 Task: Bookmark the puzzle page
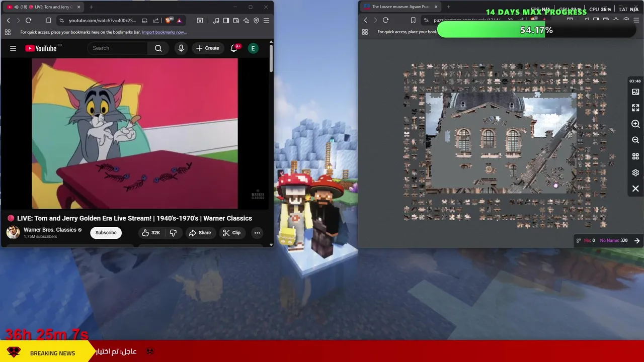413,21
